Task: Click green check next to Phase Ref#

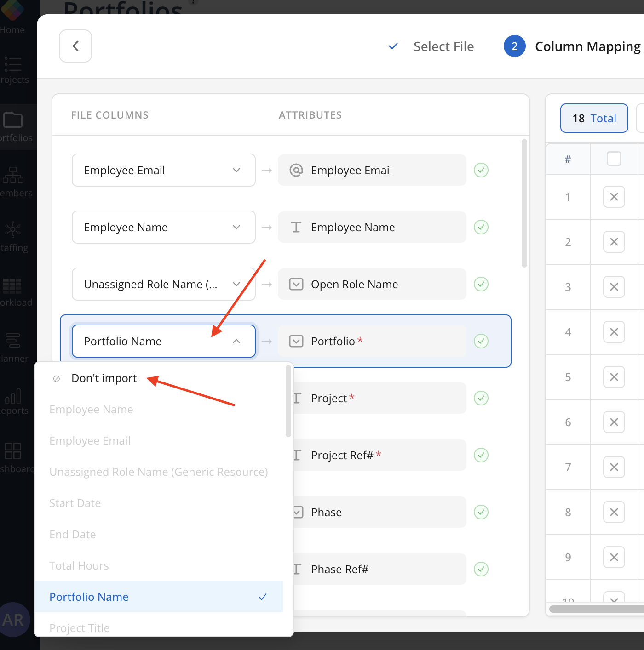Action: pyautogui.click(x=481, y=569)
